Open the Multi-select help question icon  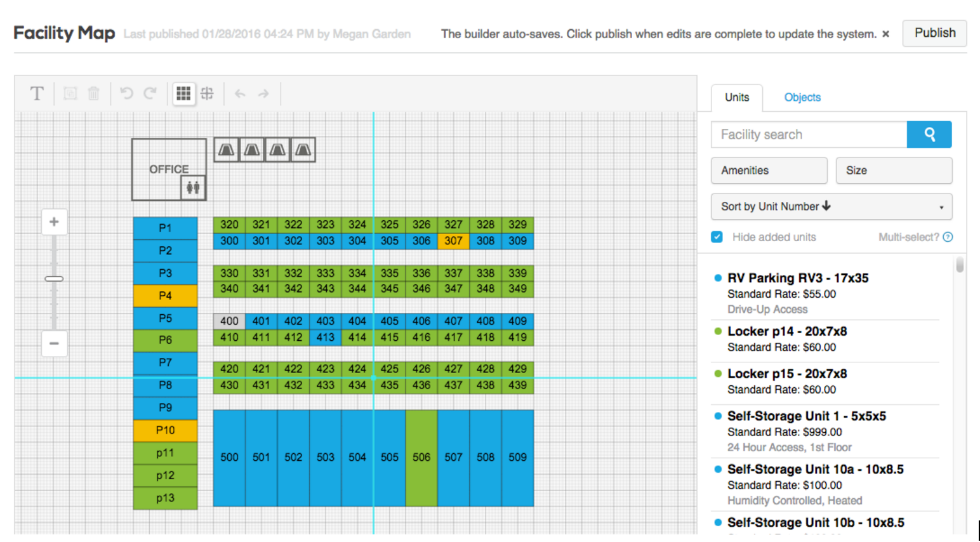pyautogui.click(x=948, y=237)
